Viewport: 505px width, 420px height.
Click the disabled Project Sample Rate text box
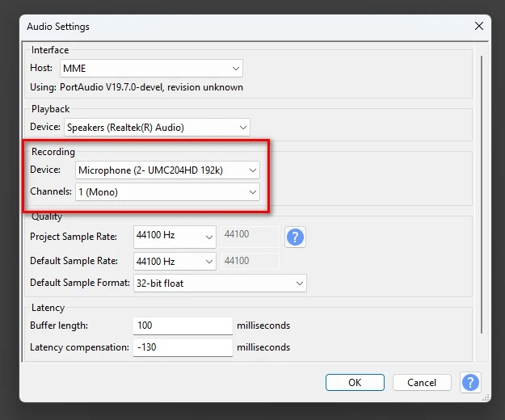(x=250, y=237)
